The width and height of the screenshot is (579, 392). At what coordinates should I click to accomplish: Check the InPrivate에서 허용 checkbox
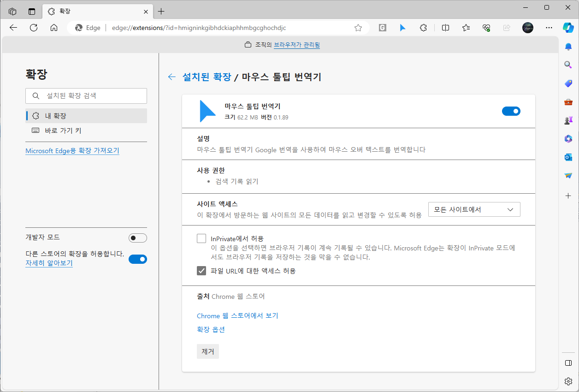[201, 238]
